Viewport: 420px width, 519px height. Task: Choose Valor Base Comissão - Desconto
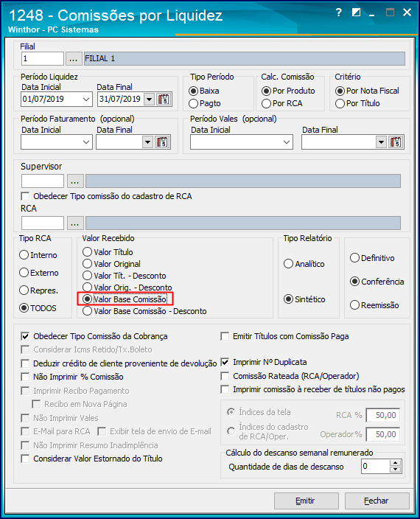[144, 311]
